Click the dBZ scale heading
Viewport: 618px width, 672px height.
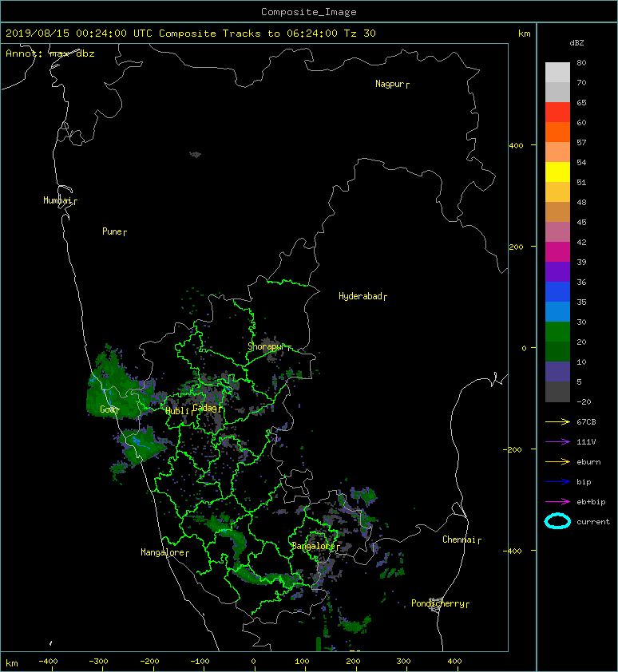(x=576, y=43)
